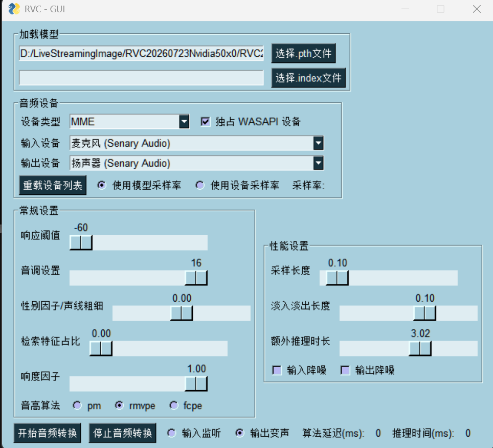Click 选择.index文件 button
The image size is (493, 448).
(308, 78)
